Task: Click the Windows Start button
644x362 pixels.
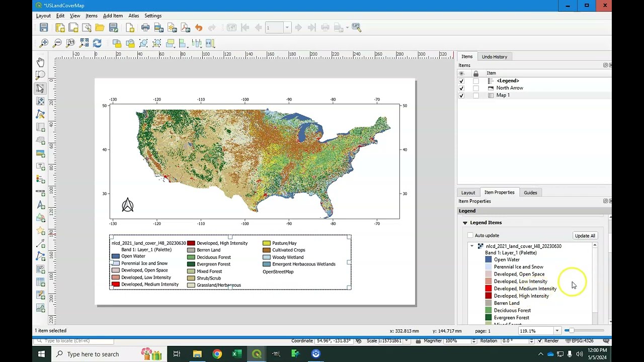Action: [x=41, y=354]
